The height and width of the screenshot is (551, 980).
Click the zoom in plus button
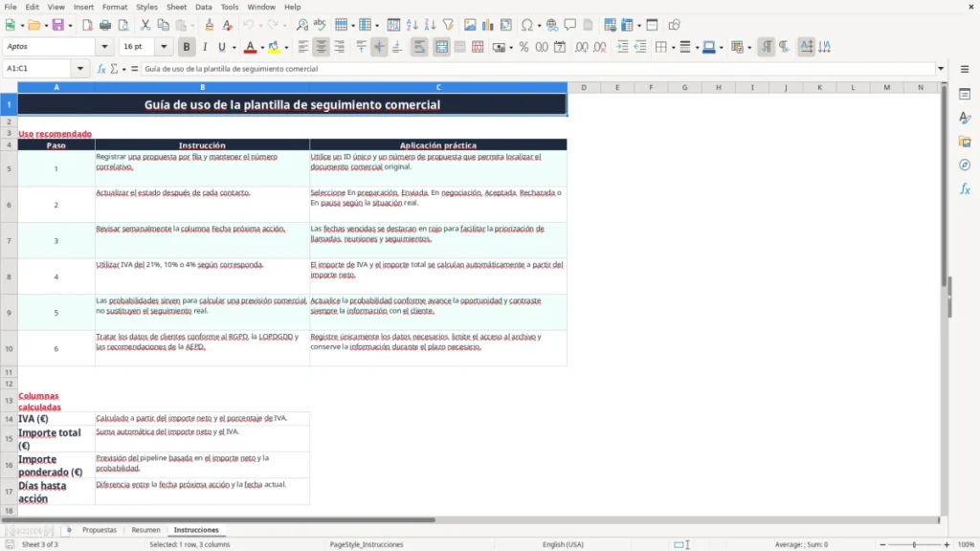(947, 544)
